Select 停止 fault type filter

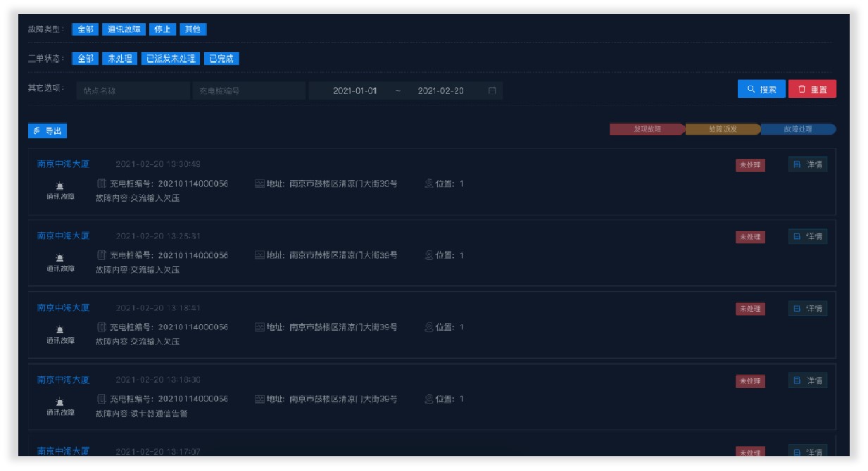coord(163,30)
